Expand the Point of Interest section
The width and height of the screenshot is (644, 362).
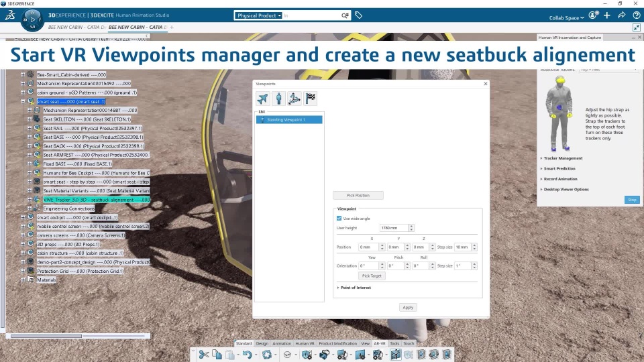tap(354, 288)
